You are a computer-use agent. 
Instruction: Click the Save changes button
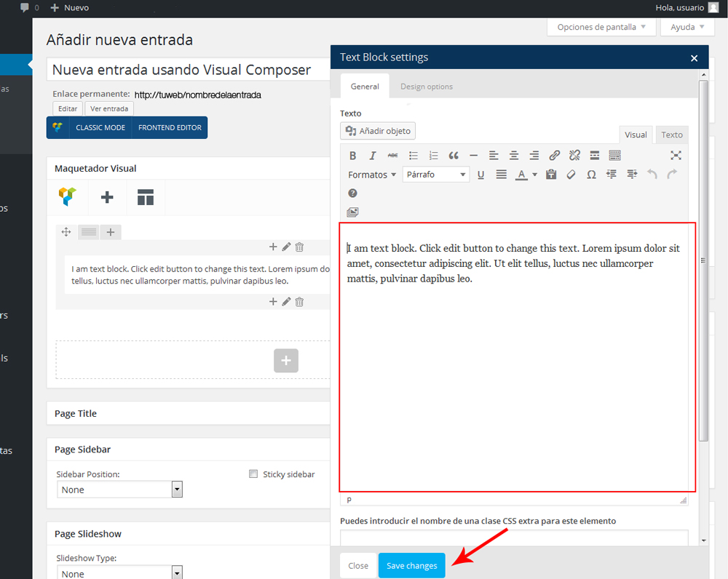(x=411, y=566)
